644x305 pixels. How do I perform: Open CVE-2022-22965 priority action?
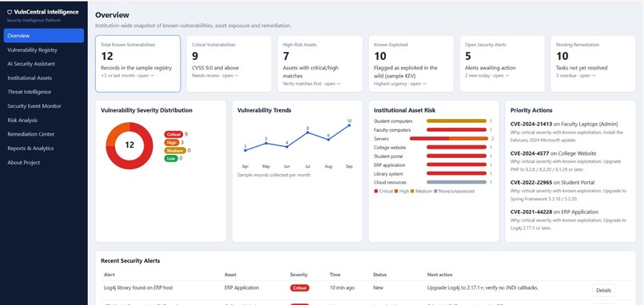pyautogui.click(x=570, y=190)
